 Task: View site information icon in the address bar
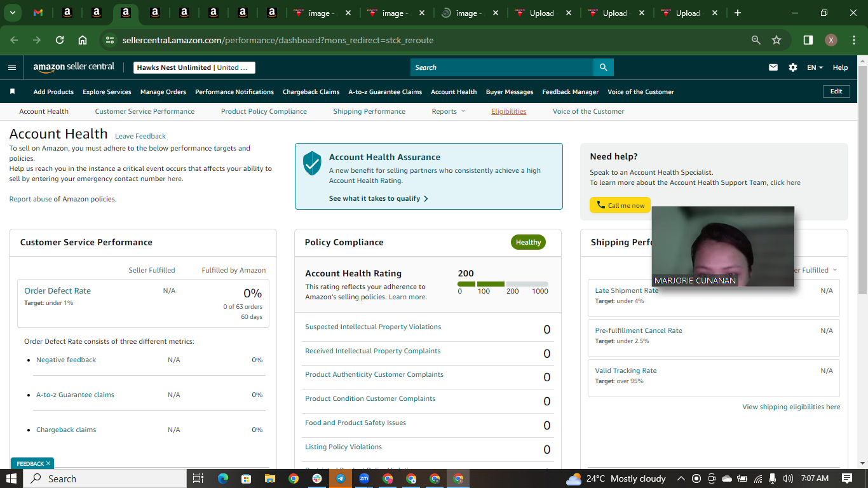click(111, 40)
